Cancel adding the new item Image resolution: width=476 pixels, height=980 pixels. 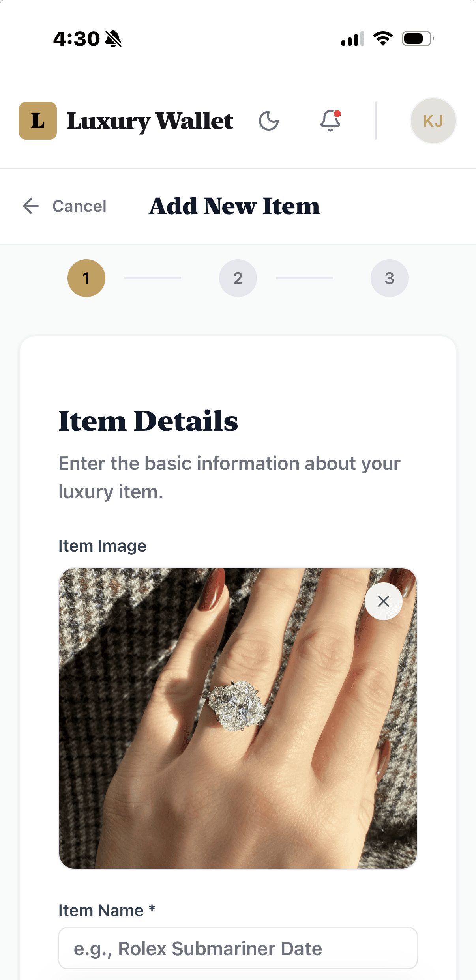click(79, 206)
